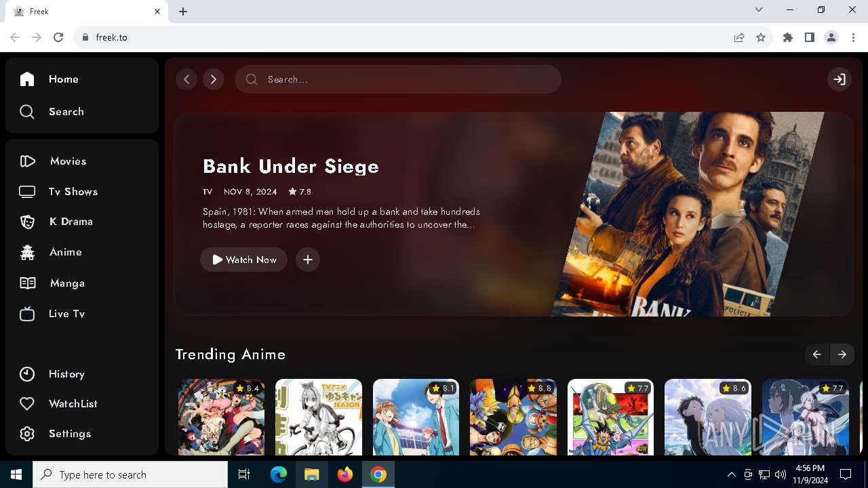This screenshot has width=868, height=488.
Task: Open Live Tv icon in sidebar
Action: (27, 314)
